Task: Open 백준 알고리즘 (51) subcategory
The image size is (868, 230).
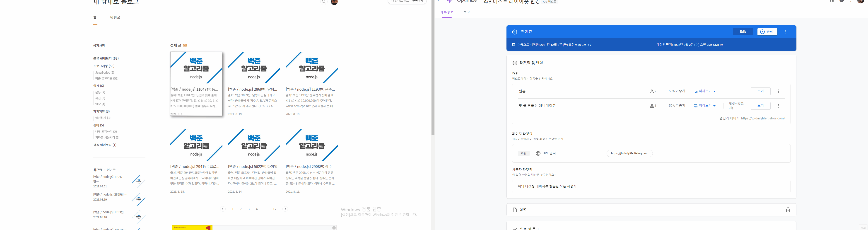Action: pos(106,79)
